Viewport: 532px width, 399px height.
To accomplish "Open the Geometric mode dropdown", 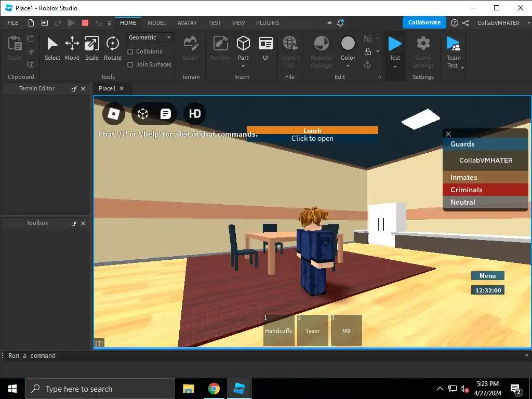I will (x=150, y=37).
